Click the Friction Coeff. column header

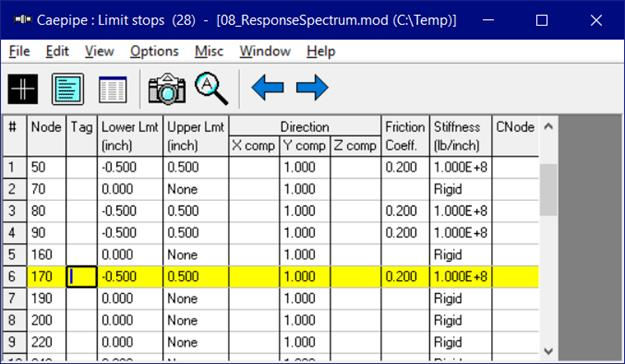tap(405, 136)
